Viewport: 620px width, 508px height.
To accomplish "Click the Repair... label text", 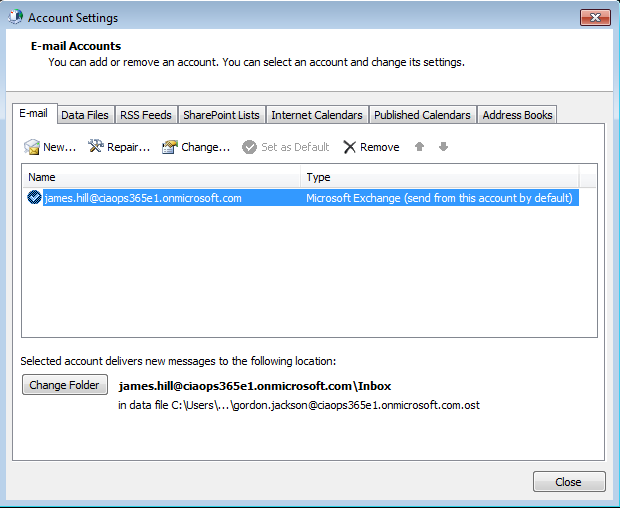I will tap(129, 147).
